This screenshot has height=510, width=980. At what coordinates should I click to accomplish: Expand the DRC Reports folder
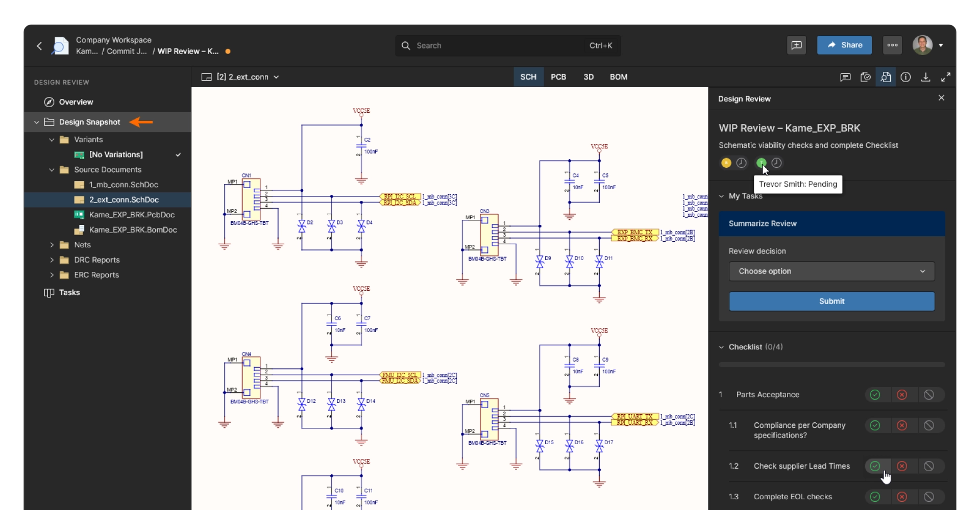[x=52, y=260]
